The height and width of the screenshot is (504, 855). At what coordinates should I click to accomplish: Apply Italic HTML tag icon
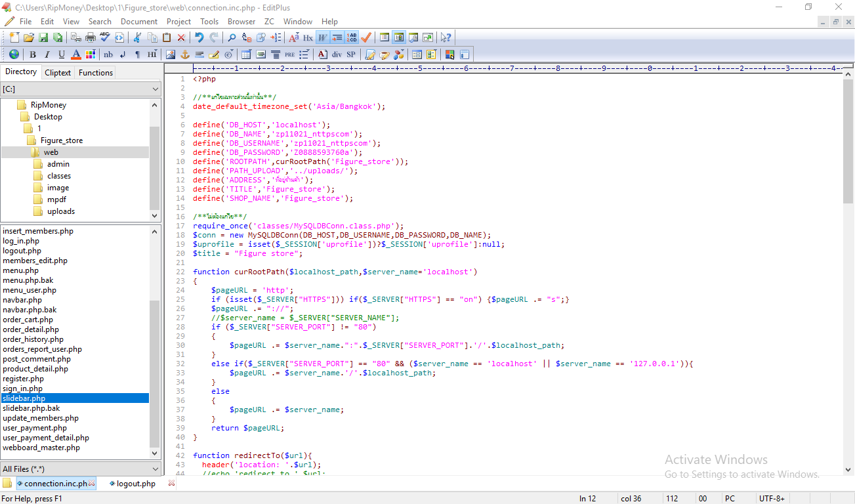tap(47, 54)
